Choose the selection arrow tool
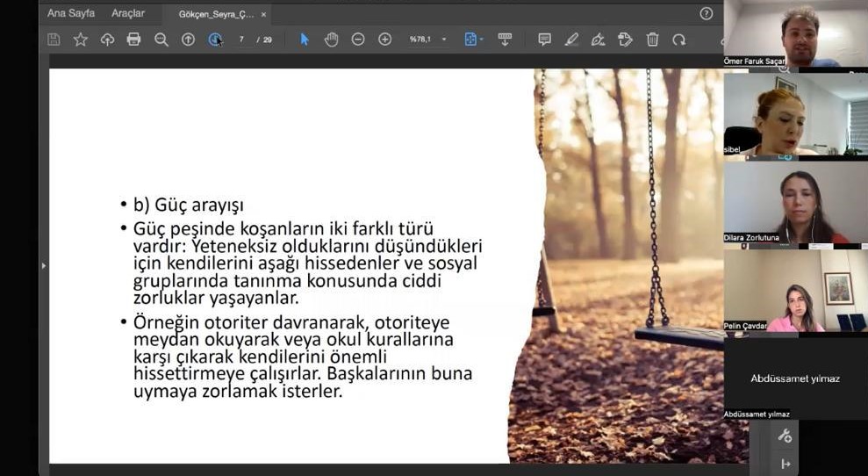Viewport: 868px width, 476px height. (x=304, y=40)
